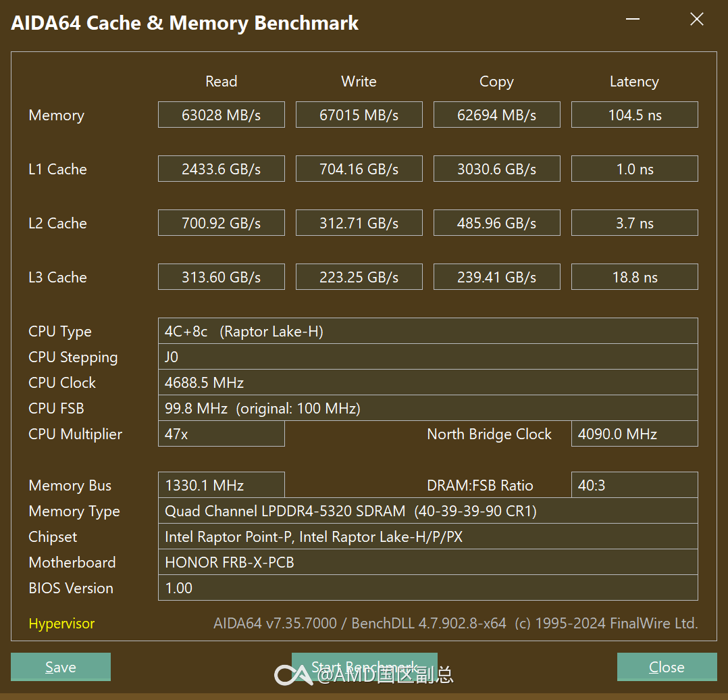Click L3 Cache Latency value 18.8 ns

click(635, 277)
